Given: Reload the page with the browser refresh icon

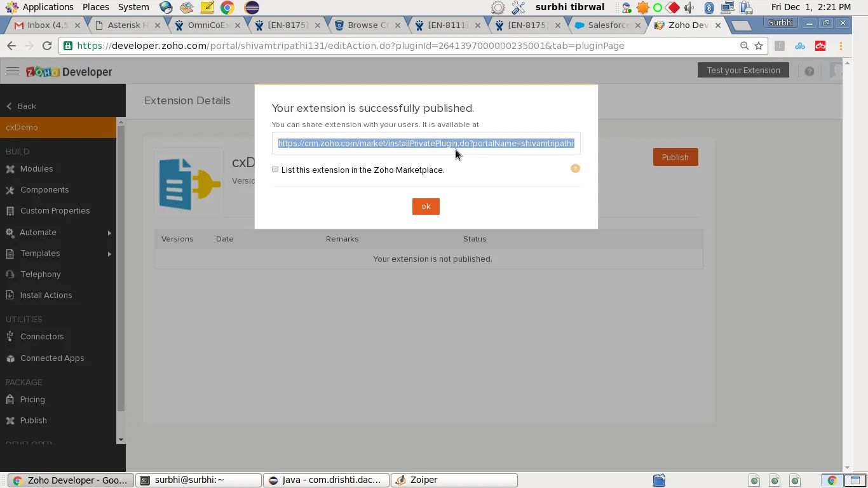Looking at the screenshot, I should [46, 46].
